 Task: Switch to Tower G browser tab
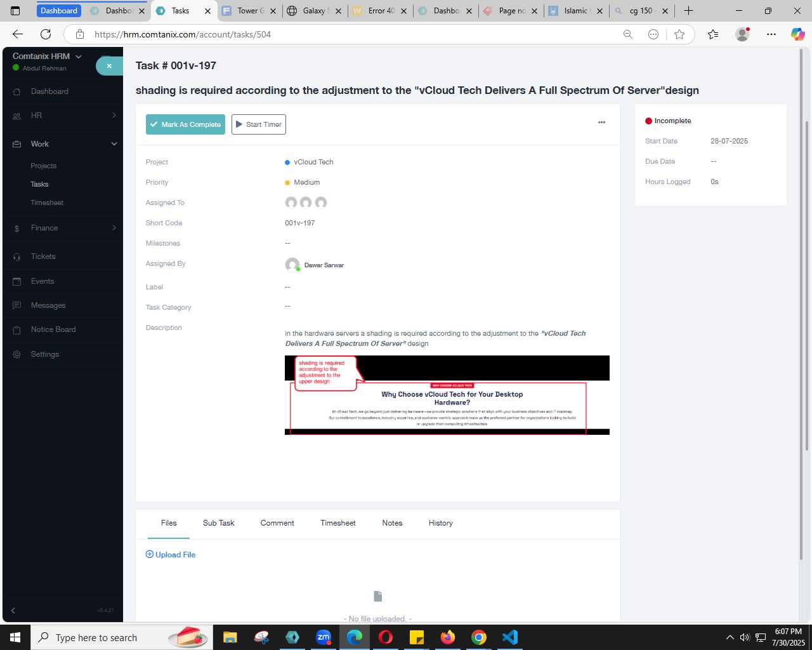[251, 11]
